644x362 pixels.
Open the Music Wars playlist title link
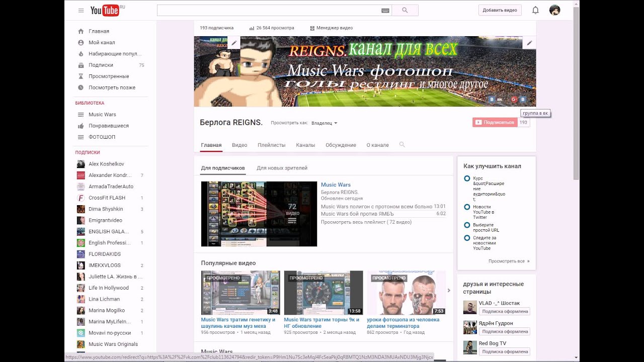336,185
